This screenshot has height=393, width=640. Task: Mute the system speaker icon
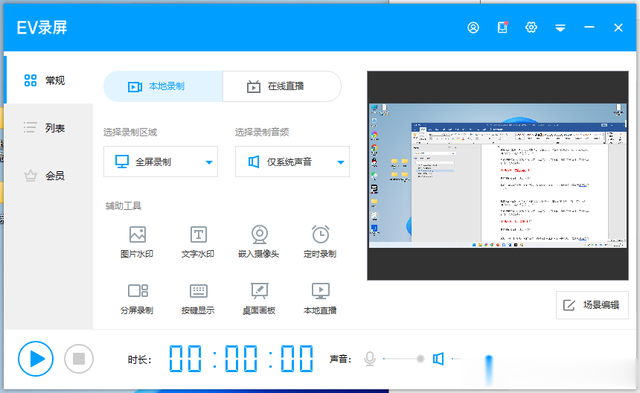click(x=438, y=359)
